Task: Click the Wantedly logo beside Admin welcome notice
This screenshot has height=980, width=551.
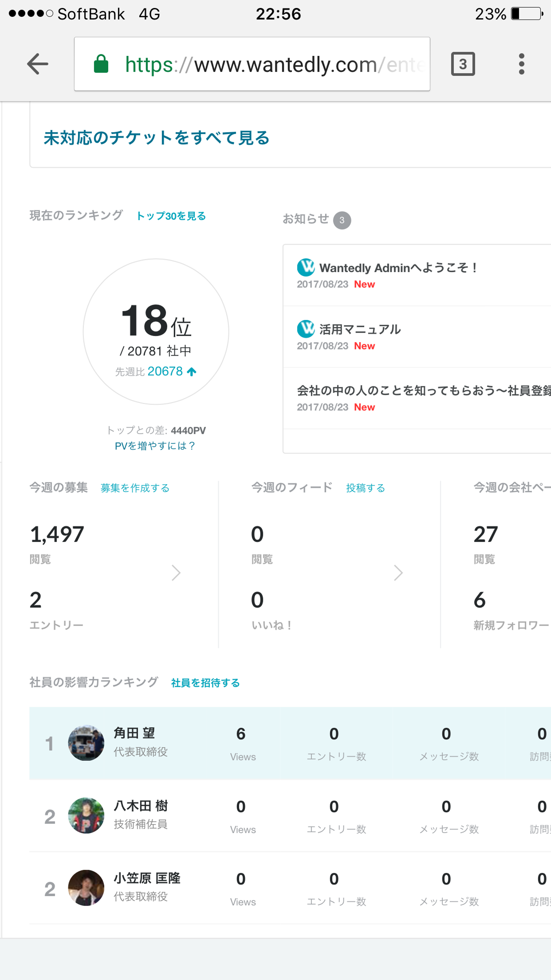Action: tap(306, 267)
